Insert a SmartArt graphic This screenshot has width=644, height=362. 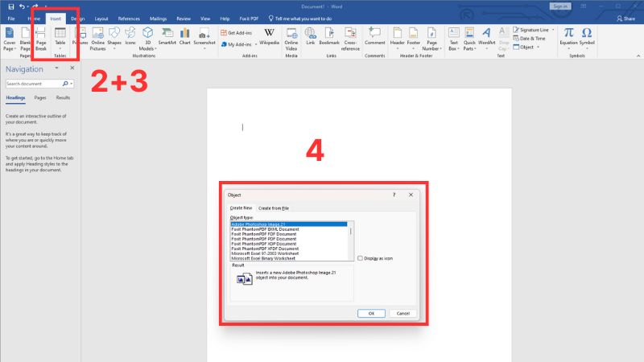(167, 37)
